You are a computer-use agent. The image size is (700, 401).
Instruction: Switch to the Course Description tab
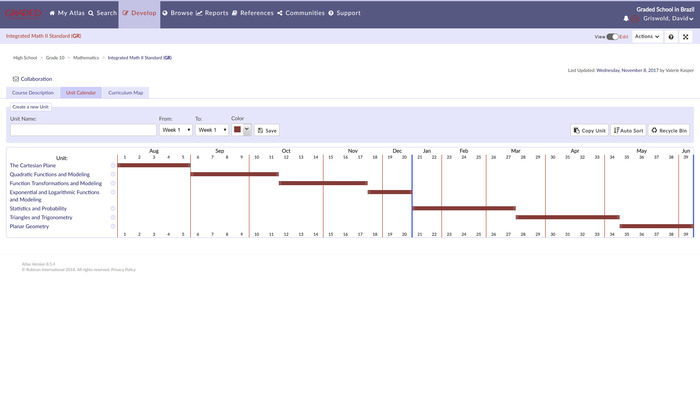(33, 92)
